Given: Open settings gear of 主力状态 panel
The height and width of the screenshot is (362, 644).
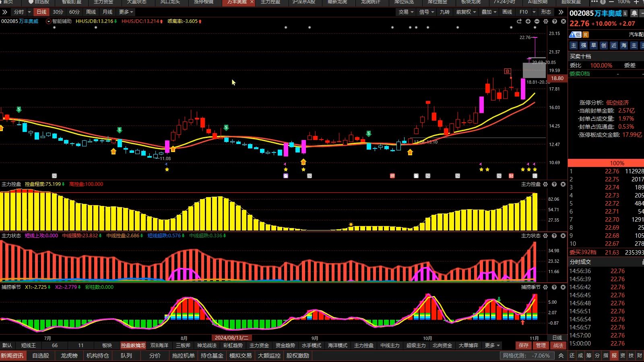Looking at the screenshot, I should pos(545,236).
